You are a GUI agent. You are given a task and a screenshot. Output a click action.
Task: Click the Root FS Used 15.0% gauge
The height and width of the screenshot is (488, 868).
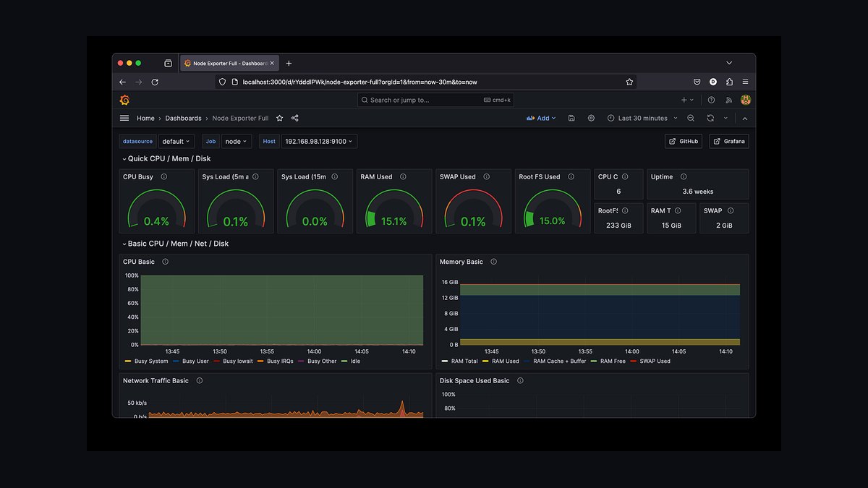pyautogui.click(x=553, y=209)
